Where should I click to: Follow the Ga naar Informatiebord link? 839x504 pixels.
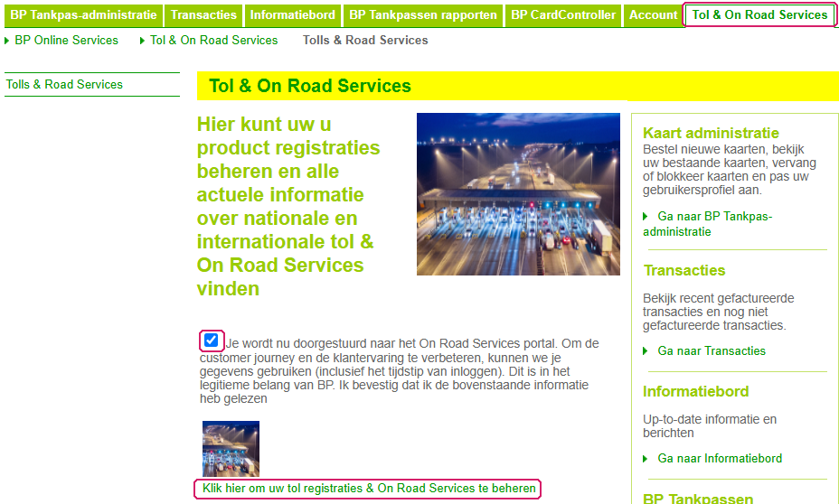pos(720,459)
